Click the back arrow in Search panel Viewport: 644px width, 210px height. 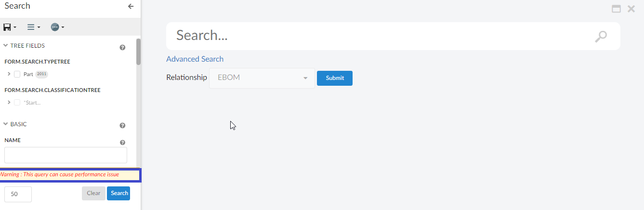[131, 6]
